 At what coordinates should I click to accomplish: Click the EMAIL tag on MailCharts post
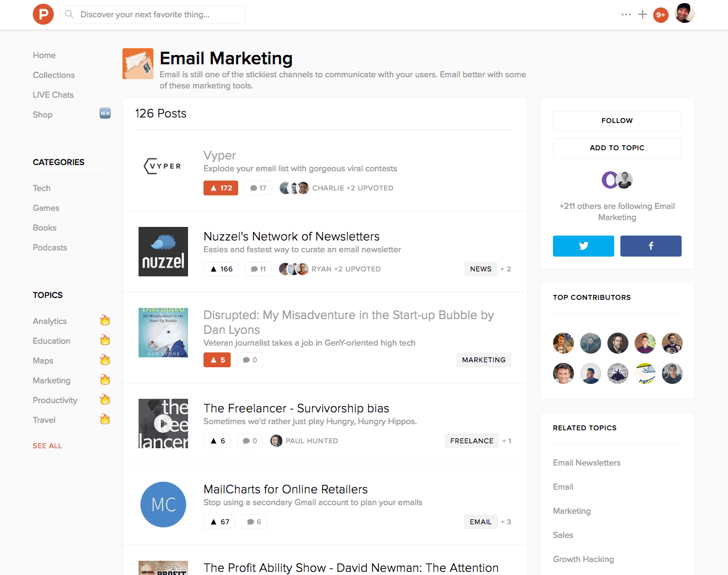[481, 522]
